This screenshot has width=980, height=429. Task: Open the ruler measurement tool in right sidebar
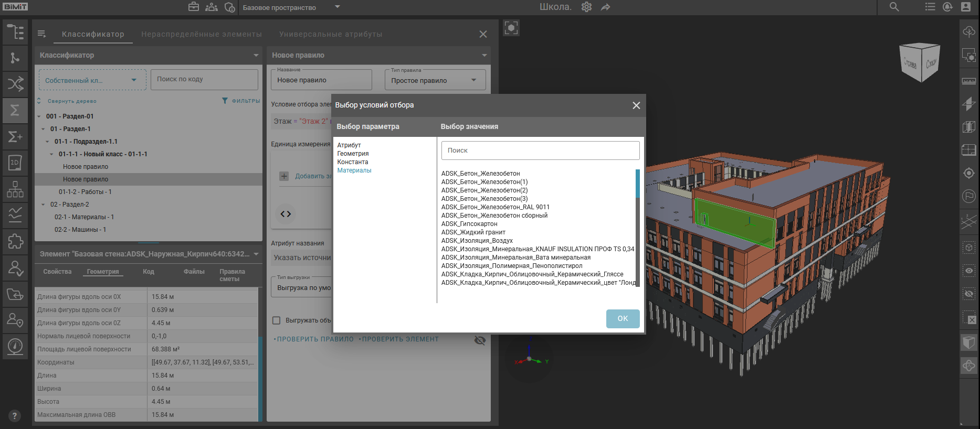(968, 81)
